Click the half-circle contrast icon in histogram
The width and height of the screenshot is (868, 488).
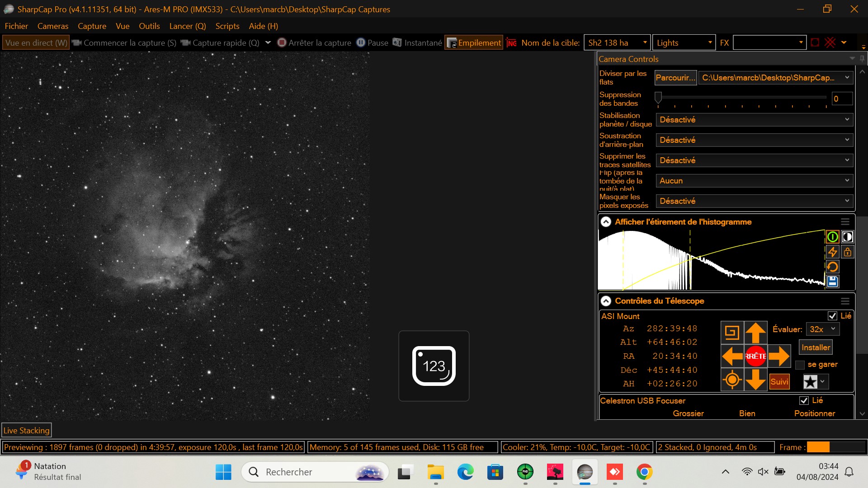coord(848,237)
